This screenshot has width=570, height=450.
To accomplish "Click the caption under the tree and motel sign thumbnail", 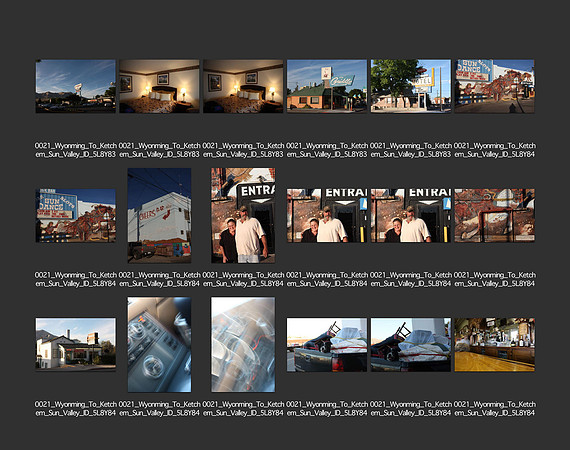I will coord(411,150).
